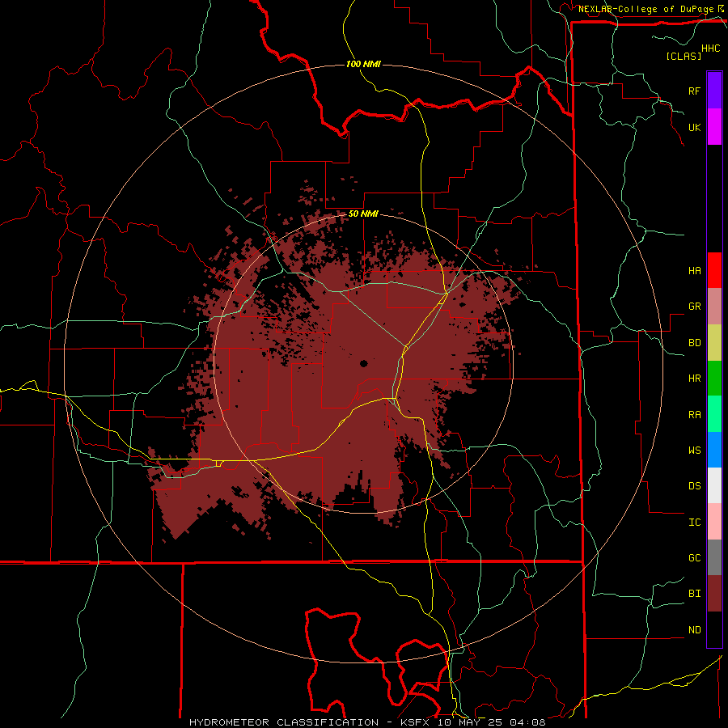Click the RA light-green legend swatch

pos(714,414)
